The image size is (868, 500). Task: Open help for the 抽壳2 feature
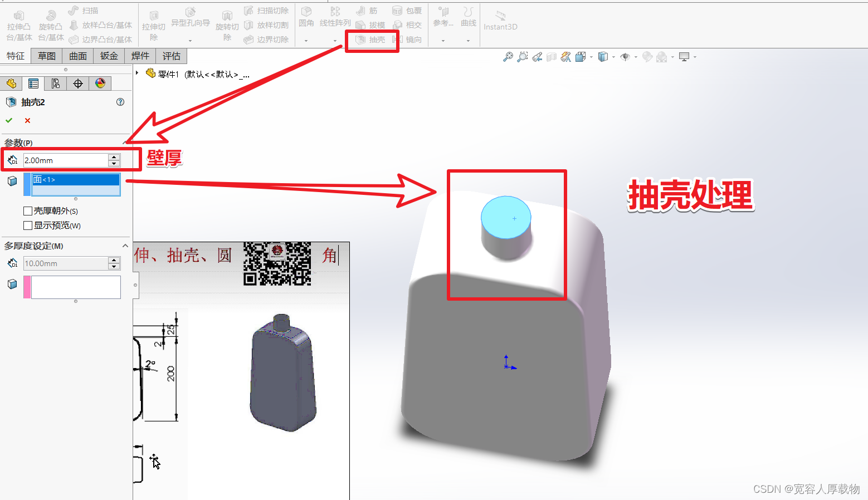[x=120, y=102]
